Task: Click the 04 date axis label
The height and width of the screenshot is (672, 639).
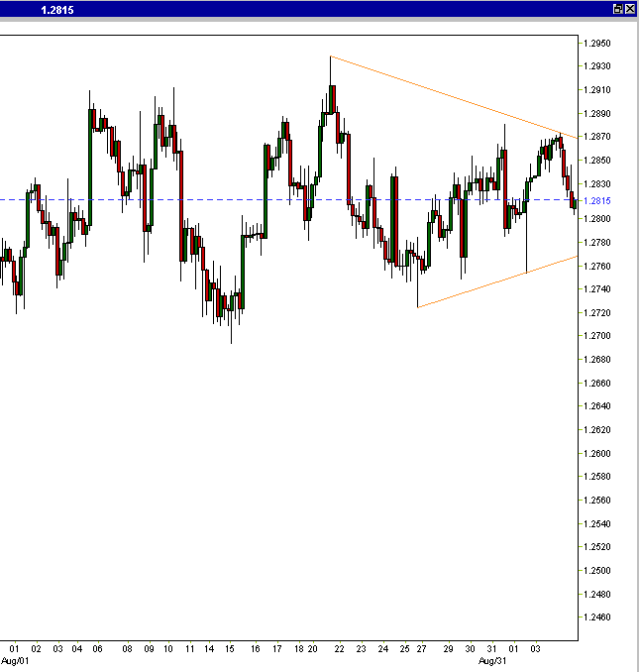Action: [x=77, y=649]
